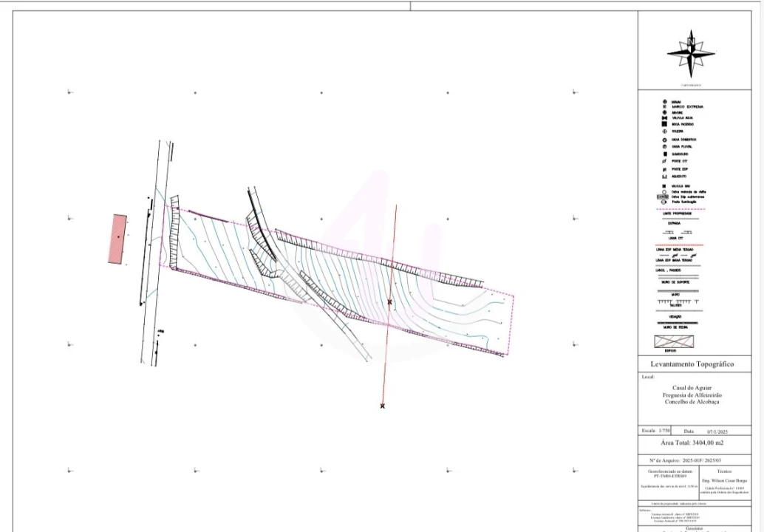Click the 'Área Total: 3404,00 m2' text
This screenshot has width=764, height=532.
tap(692, 443)
